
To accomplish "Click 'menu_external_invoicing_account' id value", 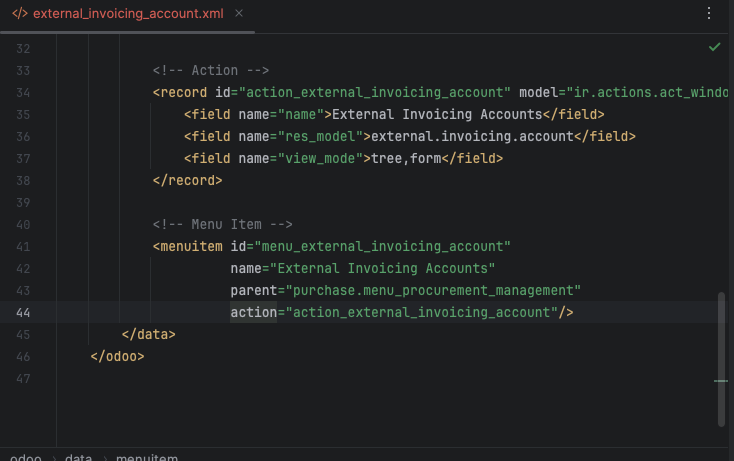I will pos(382,247).
